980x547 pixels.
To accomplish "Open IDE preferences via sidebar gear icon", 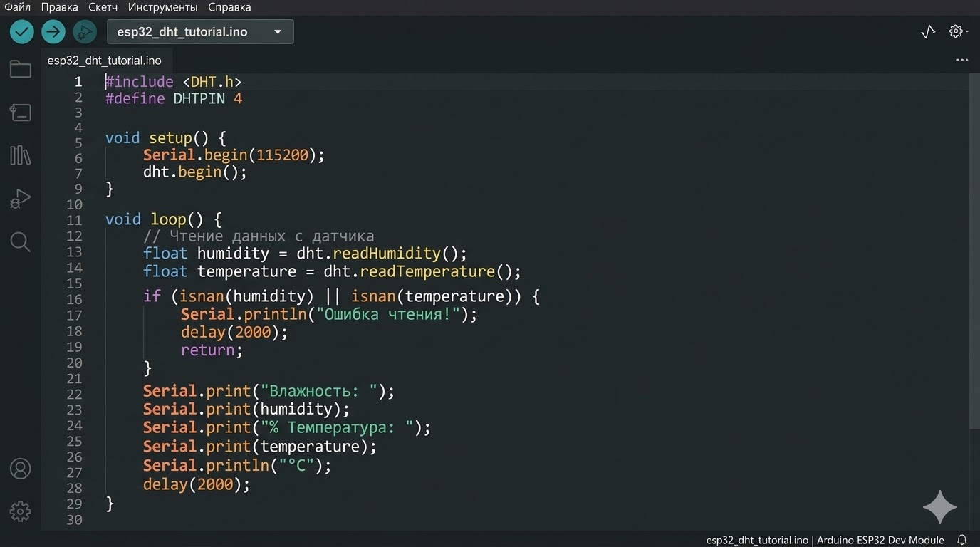I will tap(20, 511).
